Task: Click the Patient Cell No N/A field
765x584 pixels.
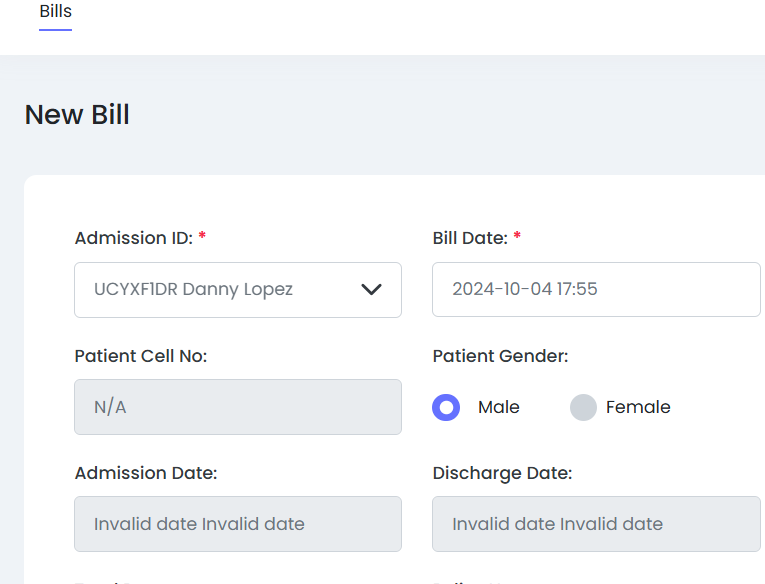Action: [x=238, y=407]
